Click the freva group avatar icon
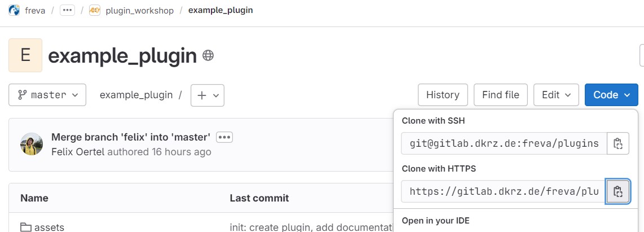Screen dimensions: 644x232 pos(14,10)
